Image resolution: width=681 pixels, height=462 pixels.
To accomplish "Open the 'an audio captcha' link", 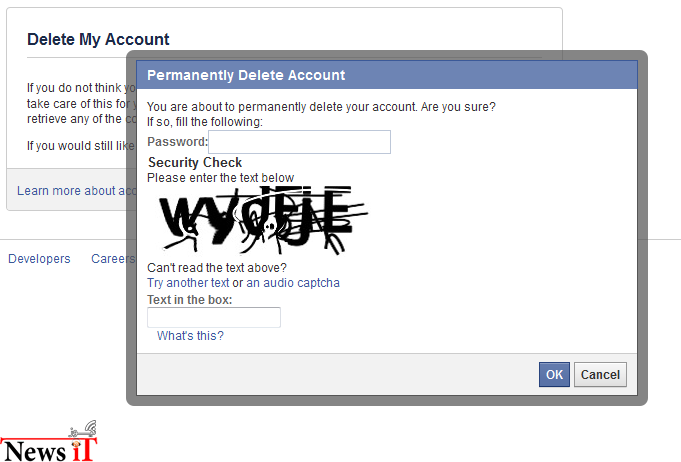I will (x=293, y=283).
